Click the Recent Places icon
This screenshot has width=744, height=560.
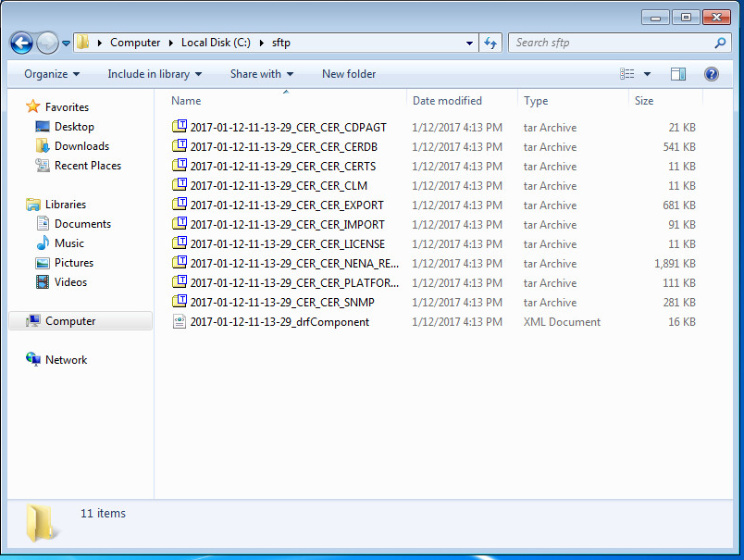[43, 165]
